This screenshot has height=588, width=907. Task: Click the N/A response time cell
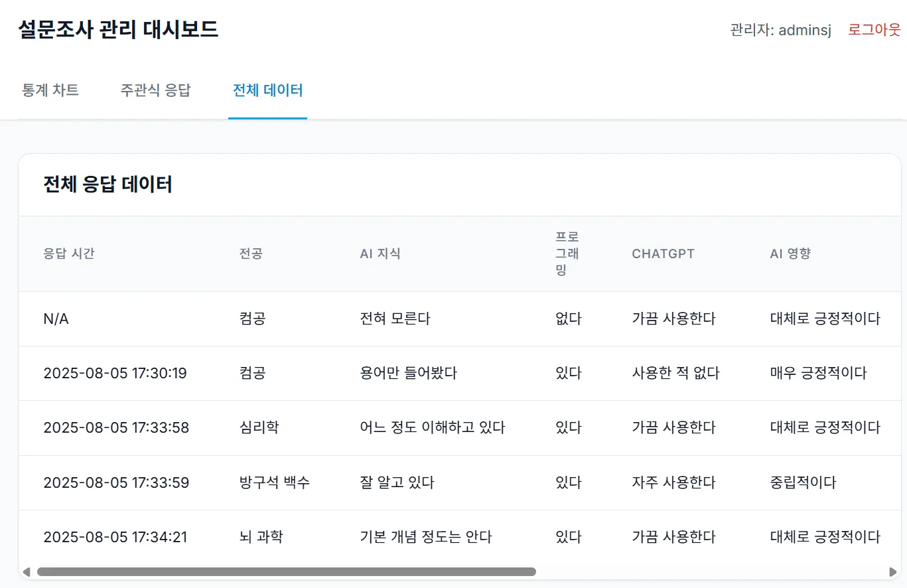pos(56,319)
